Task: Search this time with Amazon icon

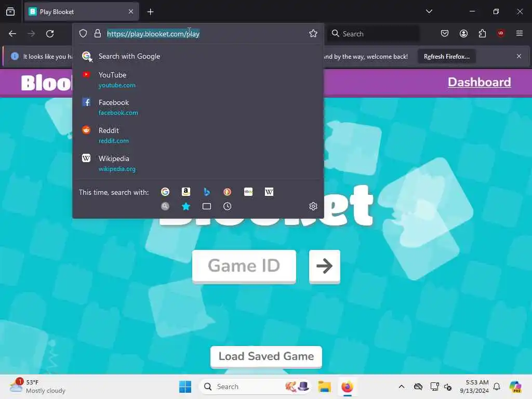Action: (186, 192)
